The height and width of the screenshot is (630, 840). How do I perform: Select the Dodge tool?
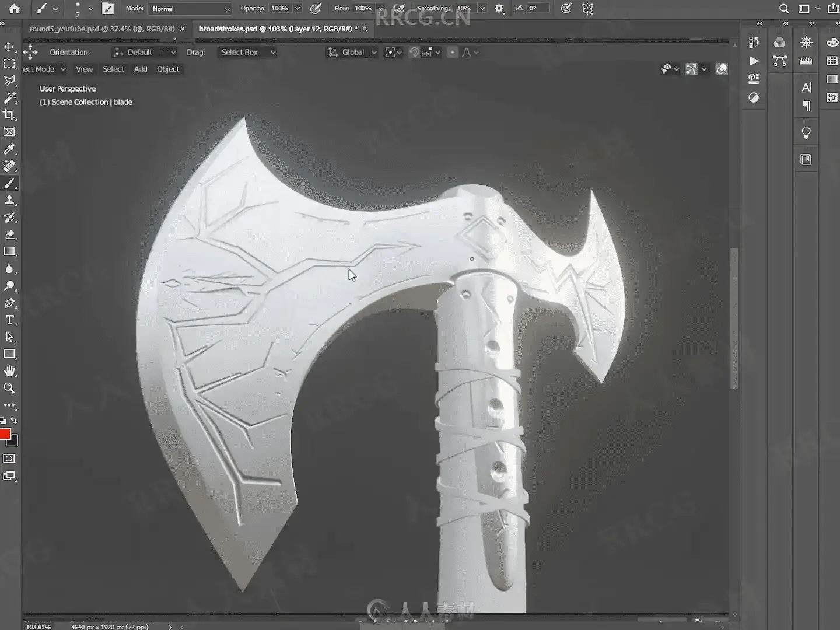[9, 286]
